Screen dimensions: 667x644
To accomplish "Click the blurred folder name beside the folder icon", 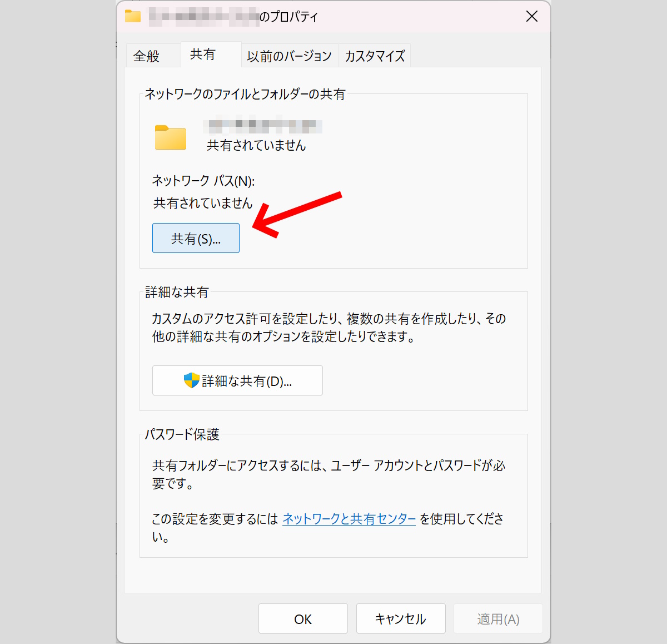I will tap(263, 126).
